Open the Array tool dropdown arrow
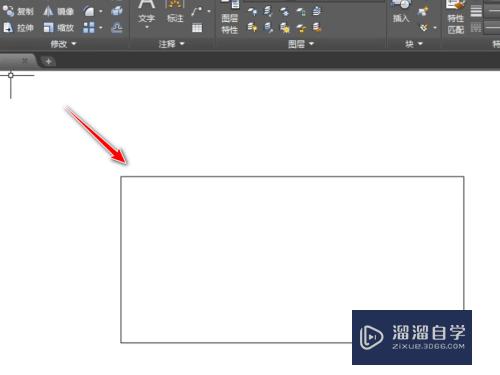This screenshot has height=375, width=500. [101, 28]
